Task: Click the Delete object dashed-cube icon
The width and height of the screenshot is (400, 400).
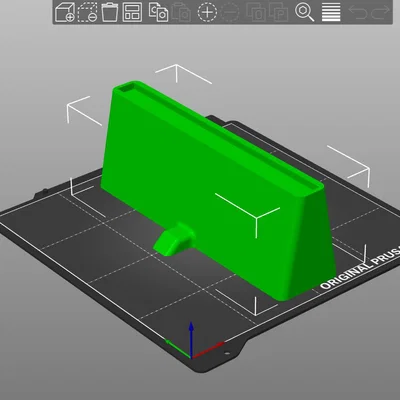Action: (x=87, y=12)
